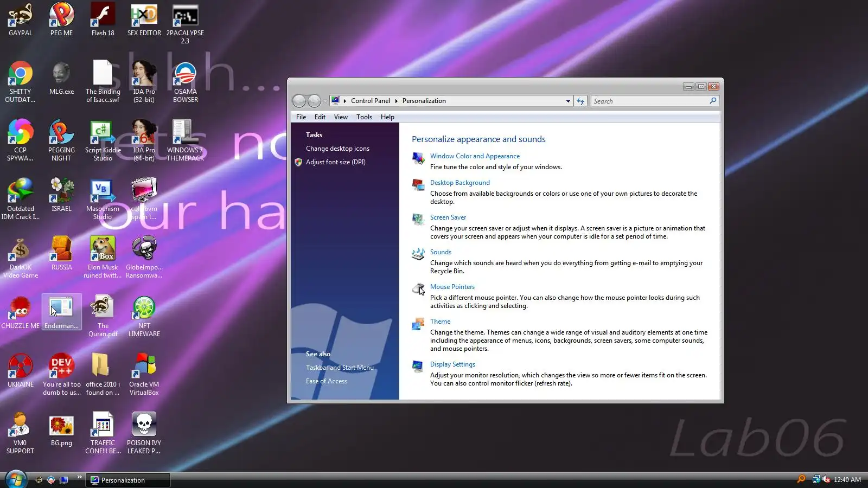This screenshot has height=488, width=868.
Task: Click the Back navigation button
Action: (x=299, y=101)
